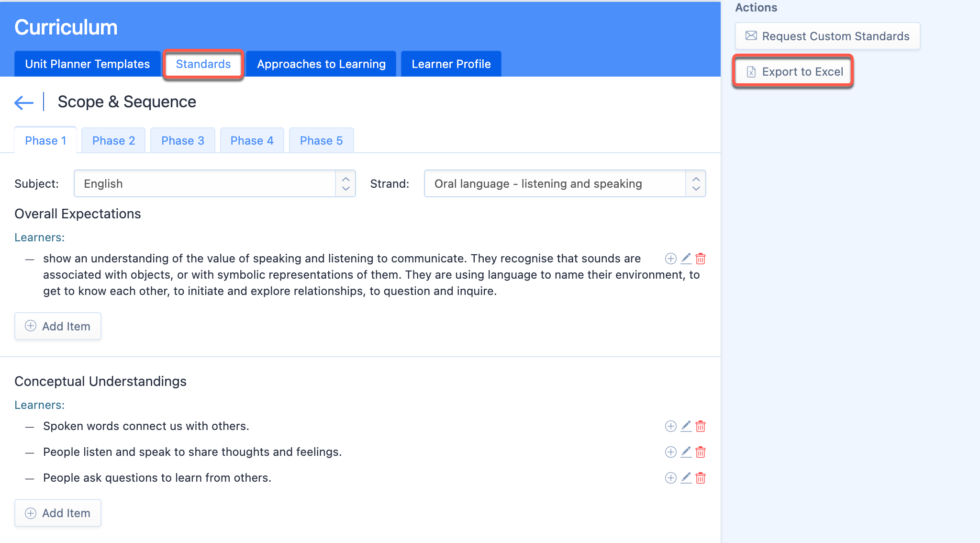Click the 'Overall Expectations' heading
The image size is (980, 543).
point(78,214)
